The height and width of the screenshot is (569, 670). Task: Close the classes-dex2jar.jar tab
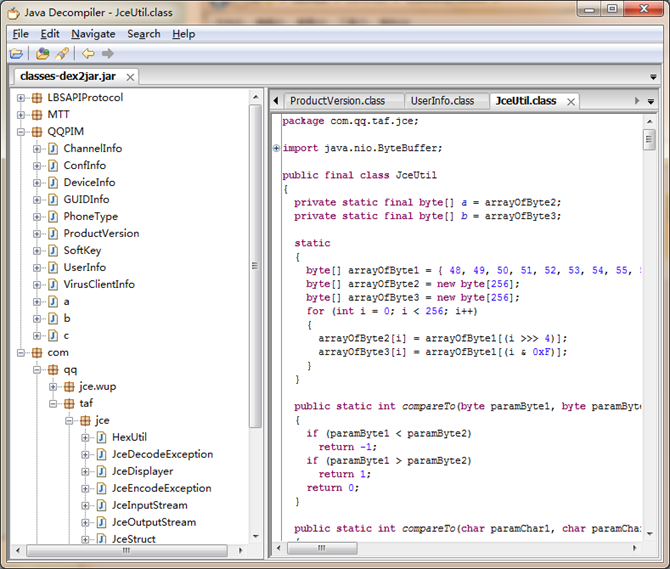[x=130, y=77]
